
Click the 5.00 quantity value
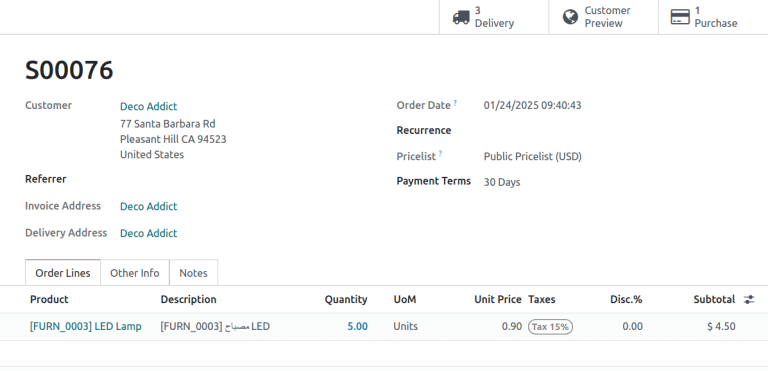pyautogui.click(x=358, y=326)
